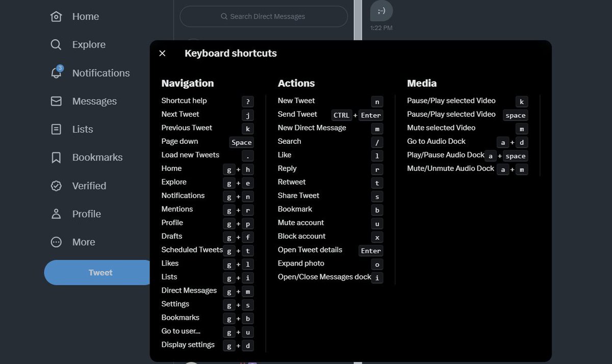This screenshot has width=612, height=364.
Task: Click the 'Settings' shortcut label
Action: [x=175, y=304]
